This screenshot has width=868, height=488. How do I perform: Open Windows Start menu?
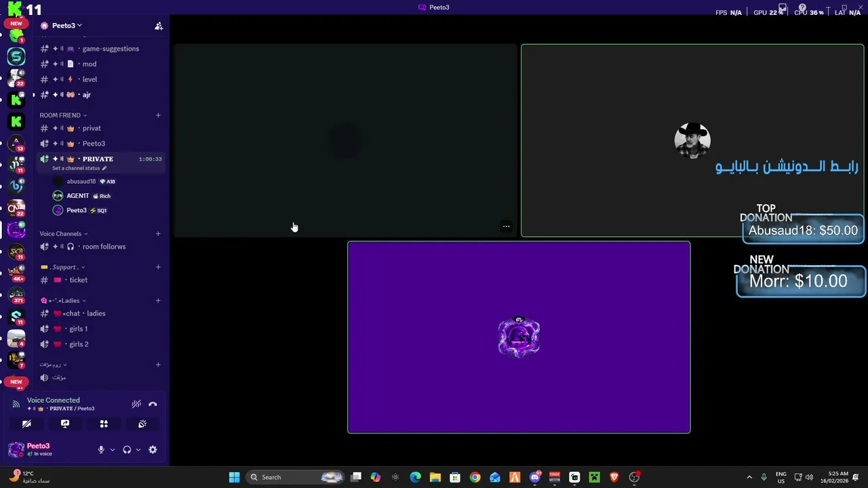pyautogui.click(x=234, y=477)
